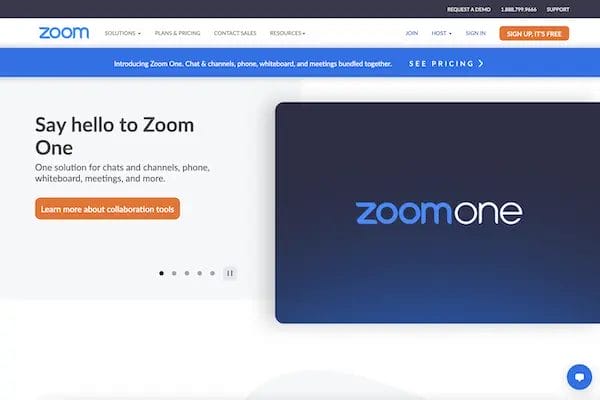Select the fifth carousel dot
Image resolution: width=600 pixels, height=400 pixels.
pyautogui.click(x=212, y=273)
